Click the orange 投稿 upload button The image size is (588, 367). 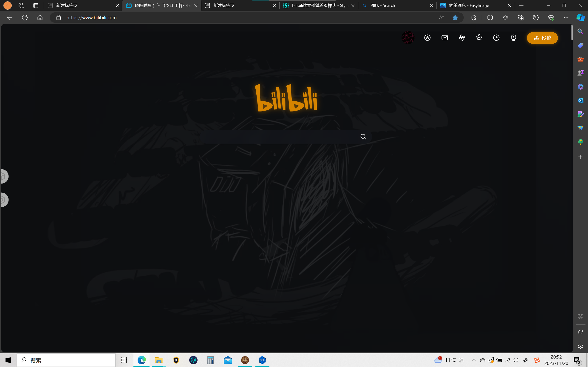542,38
